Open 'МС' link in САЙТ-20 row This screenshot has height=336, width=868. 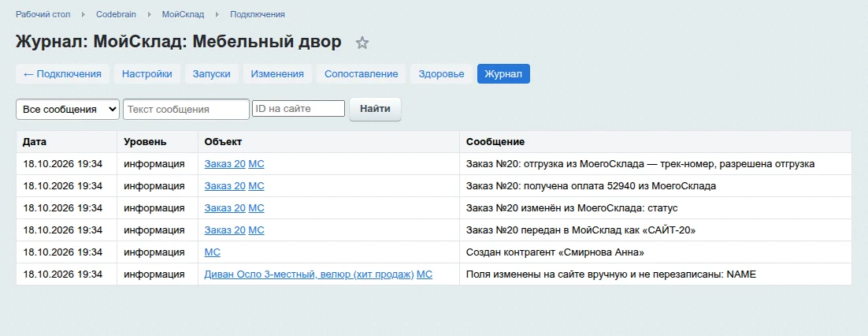click(256, 230)
